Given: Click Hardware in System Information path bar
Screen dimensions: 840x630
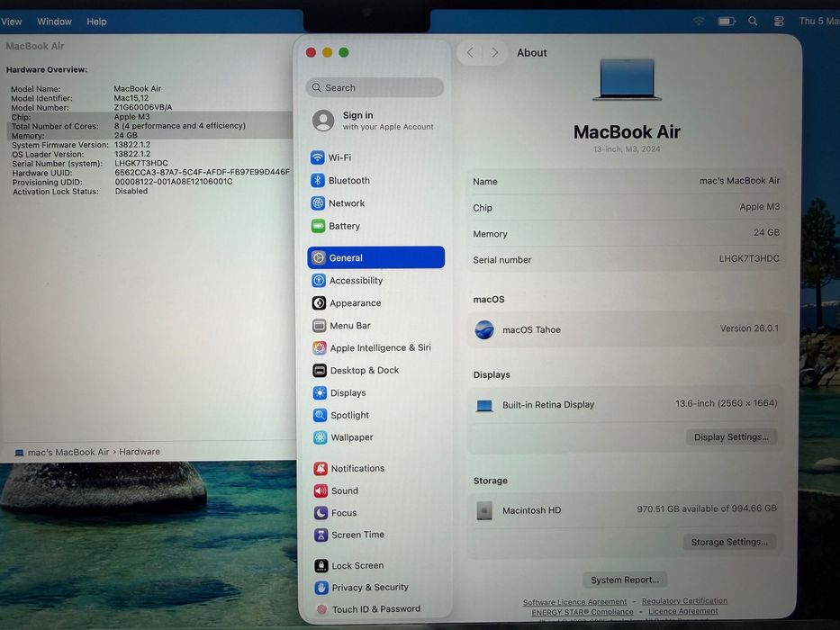Looking at the screenshot, I should [x=140, y=452].
